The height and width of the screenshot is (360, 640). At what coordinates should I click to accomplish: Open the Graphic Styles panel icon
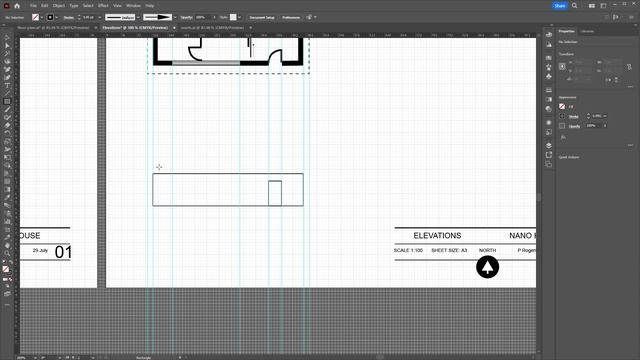coord(549,132)
